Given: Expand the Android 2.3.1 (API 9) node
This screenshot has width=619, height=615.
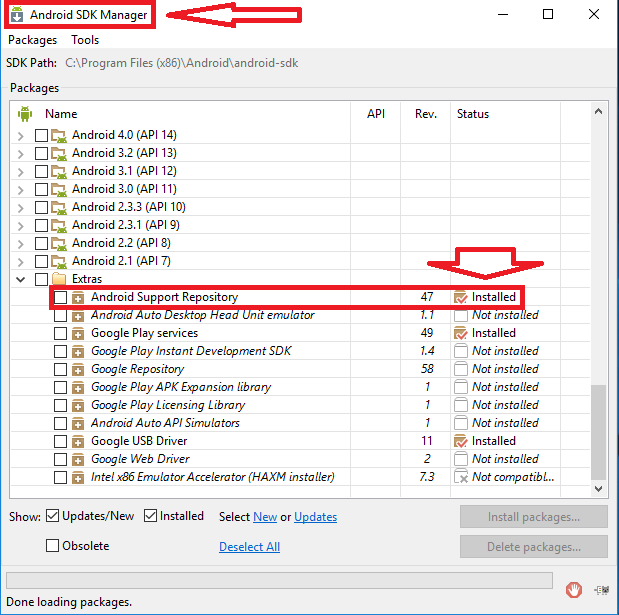Looking at the screenshot, I should click(21, 226).
